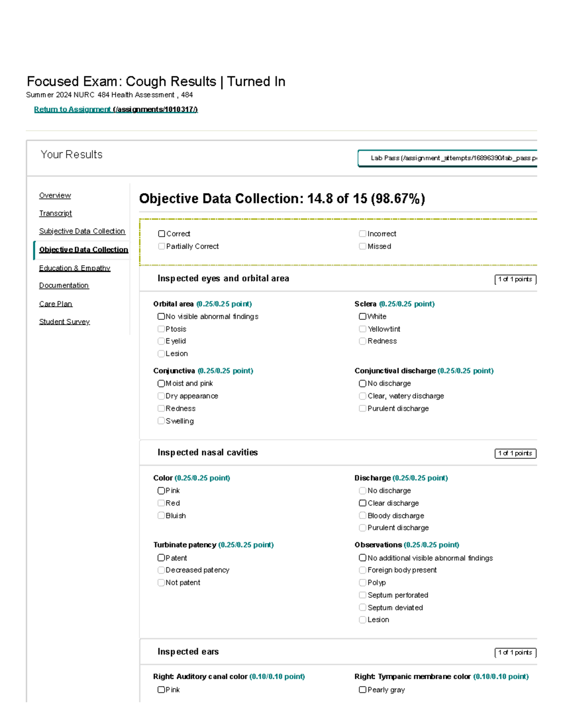Open the Student Survey section
The height and width of the screenshot is (728, 563).
64,322
